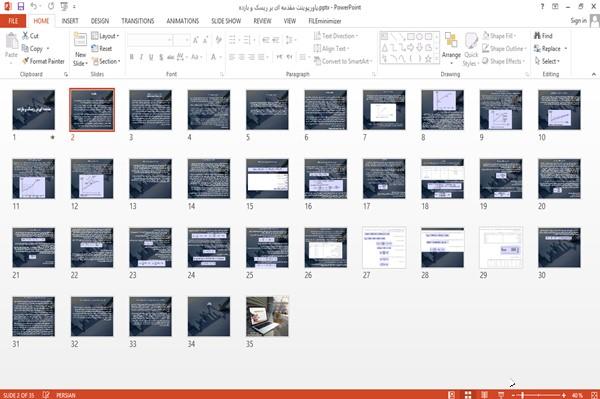The image size is (600, 399).
Task: Open Shape Fill dropdown
Action: click(x=499, y=36)
